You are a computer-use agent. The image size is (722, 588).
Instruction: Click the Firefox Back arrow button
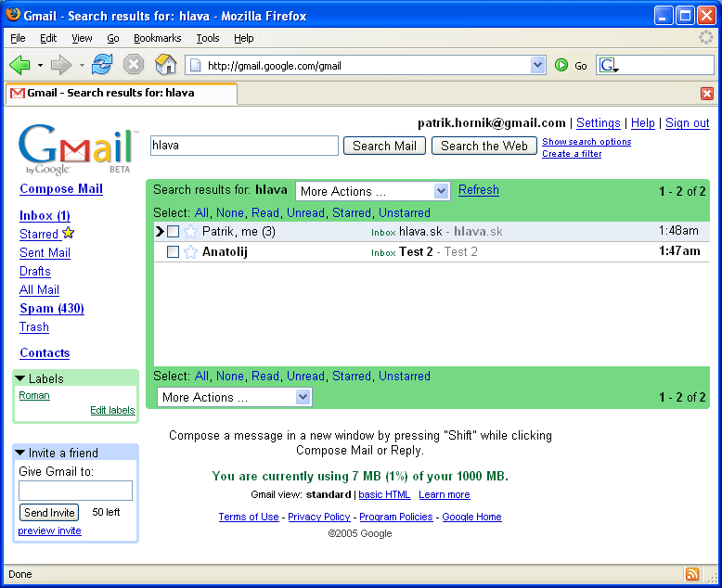coord(20,65)
